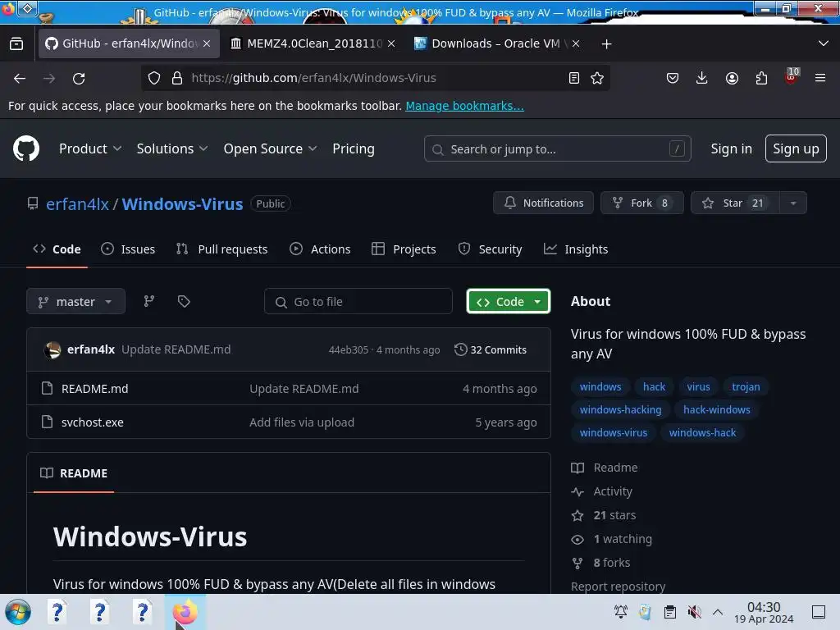Click the padlock site info icon

point(177,78)
